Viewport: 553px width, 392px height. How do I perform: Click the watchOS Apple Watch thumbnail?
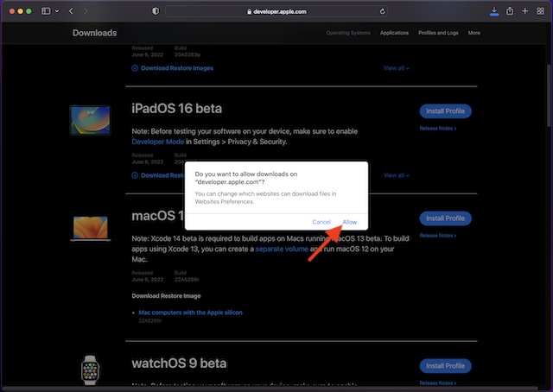coord(90,370)
